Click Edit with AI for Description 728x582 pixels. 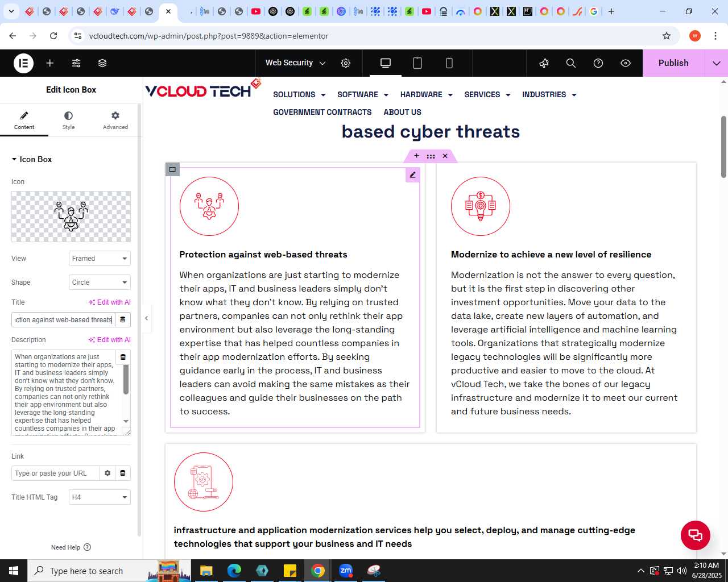coord(110,340)
